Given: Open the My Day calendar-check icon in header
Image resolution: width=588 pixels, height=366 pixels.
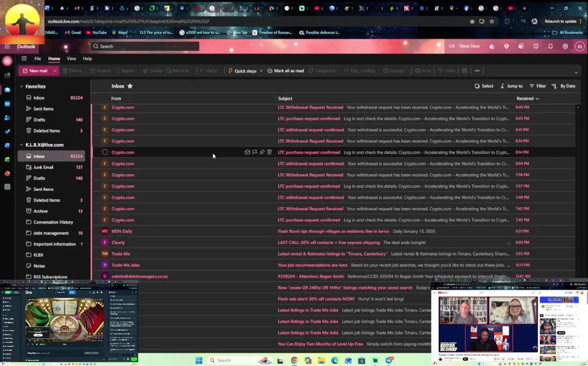Looking at the screenshot, I should click(x=536, y=46).
